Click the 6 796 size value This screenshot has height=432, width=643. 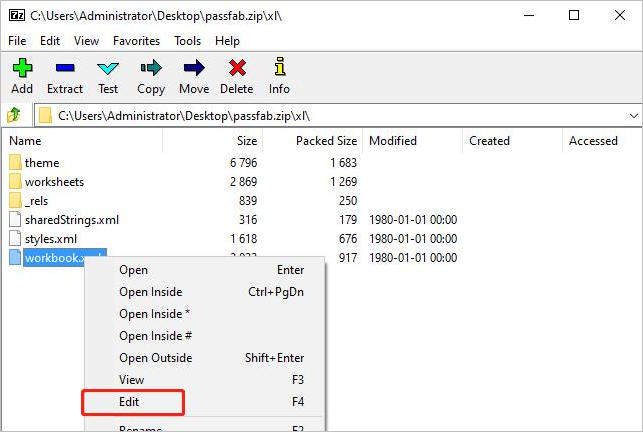244,163
